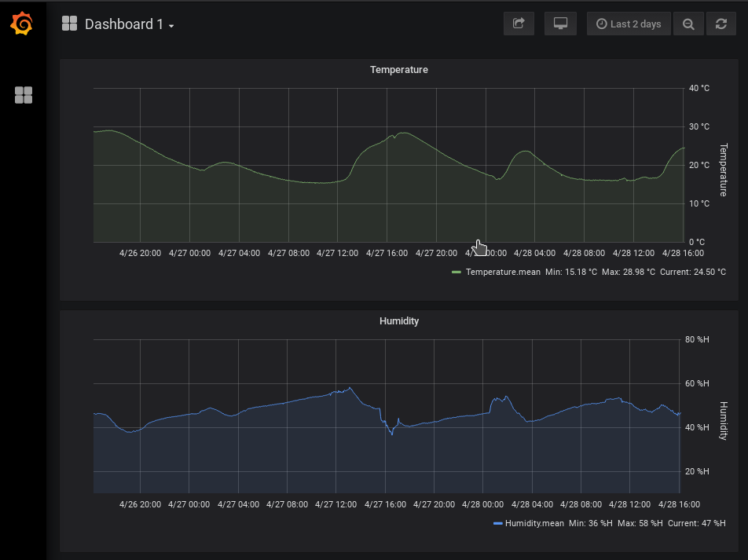Click the grid icon beside Dashboard 1

point(70,24)
